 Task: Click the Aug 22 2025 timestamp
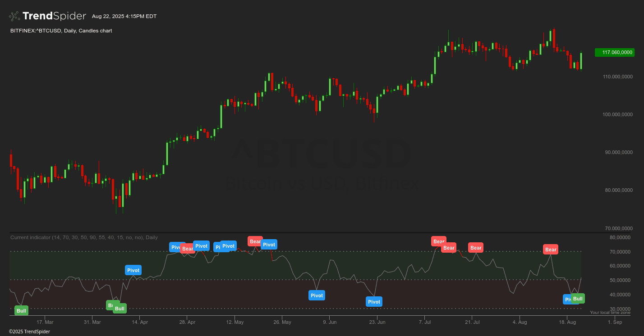click(124, 16)
